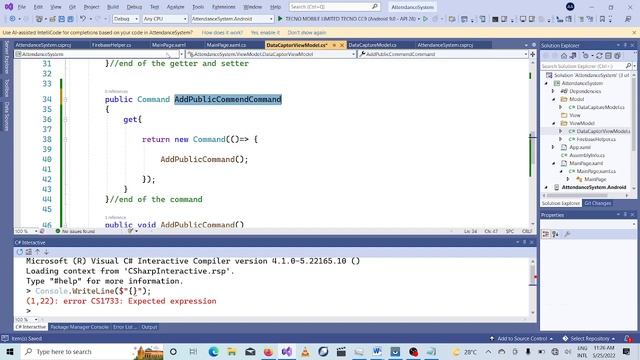Image resolution: width=640 pixels, height=360 pixels.
Task: Open the File menu
Action: 22,7
